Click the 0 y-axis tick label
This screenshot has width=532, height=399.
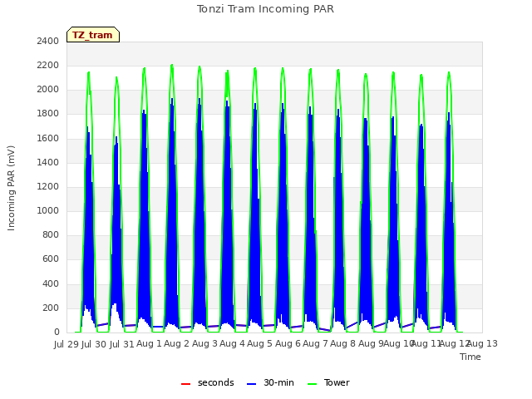[57, 332]
